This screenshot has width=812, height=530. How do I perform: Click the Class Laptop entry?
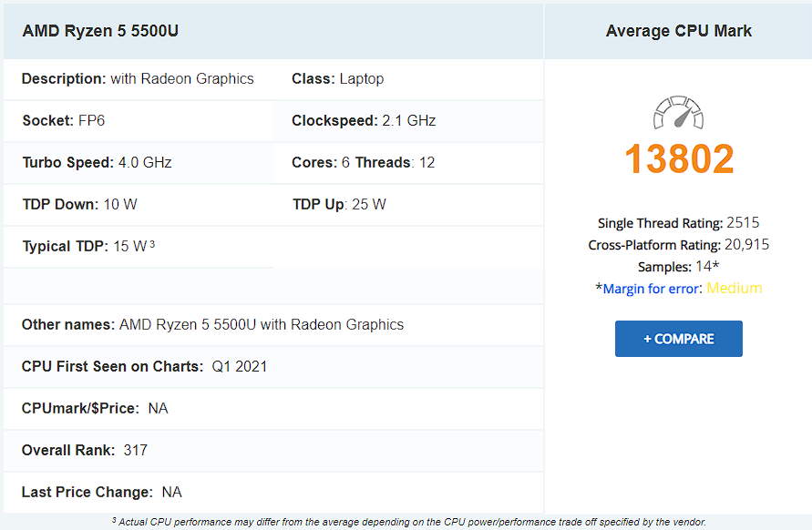point(337,78)
